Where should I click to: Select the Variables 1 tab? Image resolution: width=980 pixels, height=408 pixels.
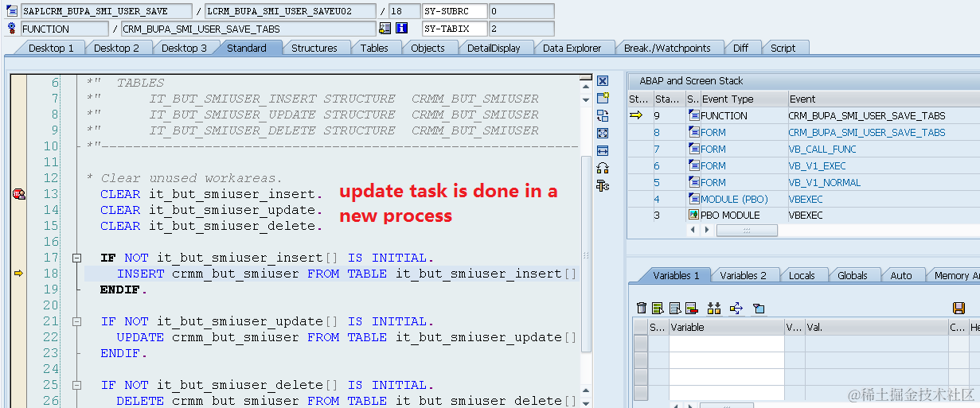pos(677,276)
